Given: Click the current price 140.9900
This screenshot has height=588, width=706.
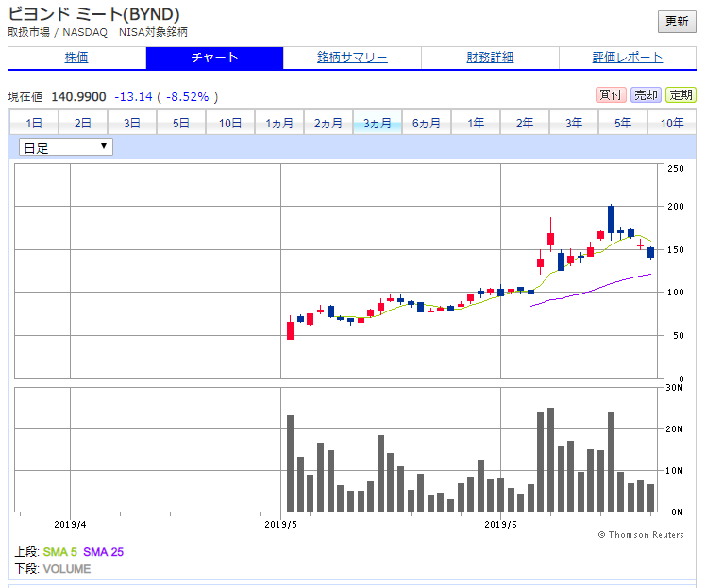Looking at the screenshot, I should click(x=78, y=97).
